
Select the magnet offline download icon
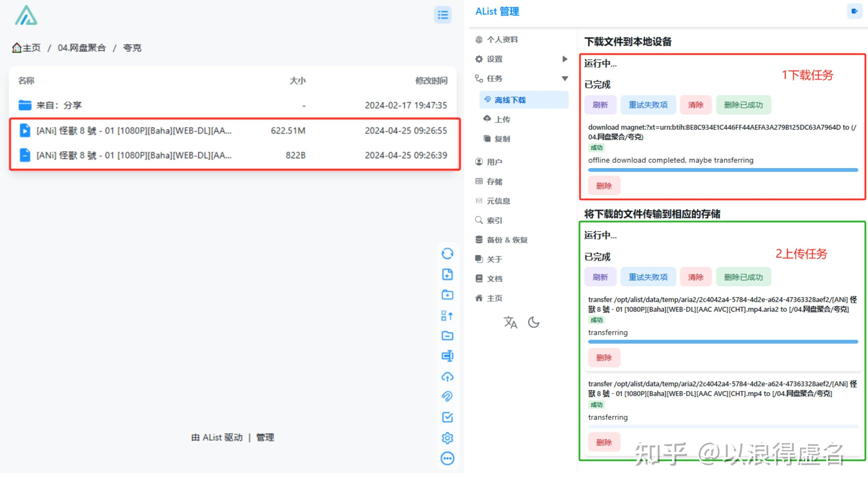447,397
